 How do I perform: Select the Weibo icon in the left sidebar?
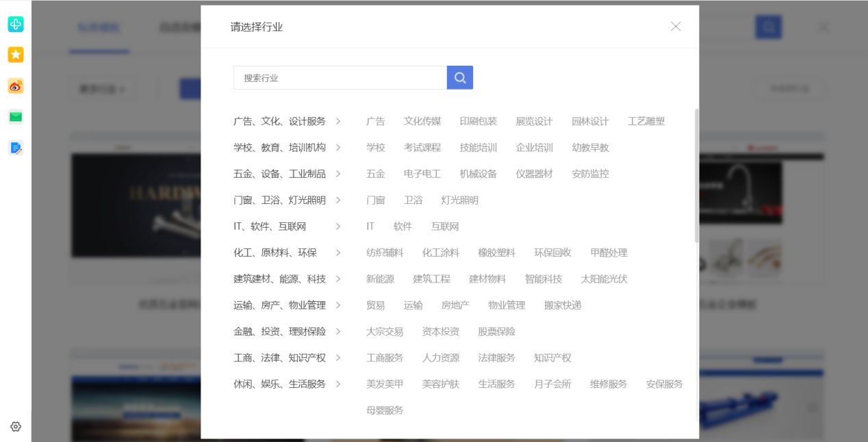click(15, 86)
